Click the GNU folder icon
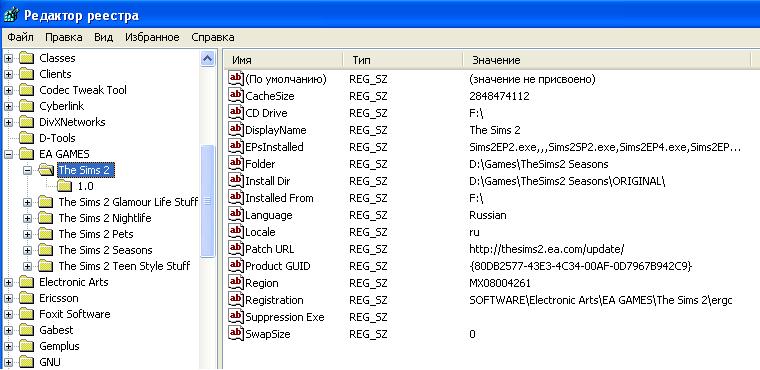This screenshot has width=760, height=370. tap(26, 362)
